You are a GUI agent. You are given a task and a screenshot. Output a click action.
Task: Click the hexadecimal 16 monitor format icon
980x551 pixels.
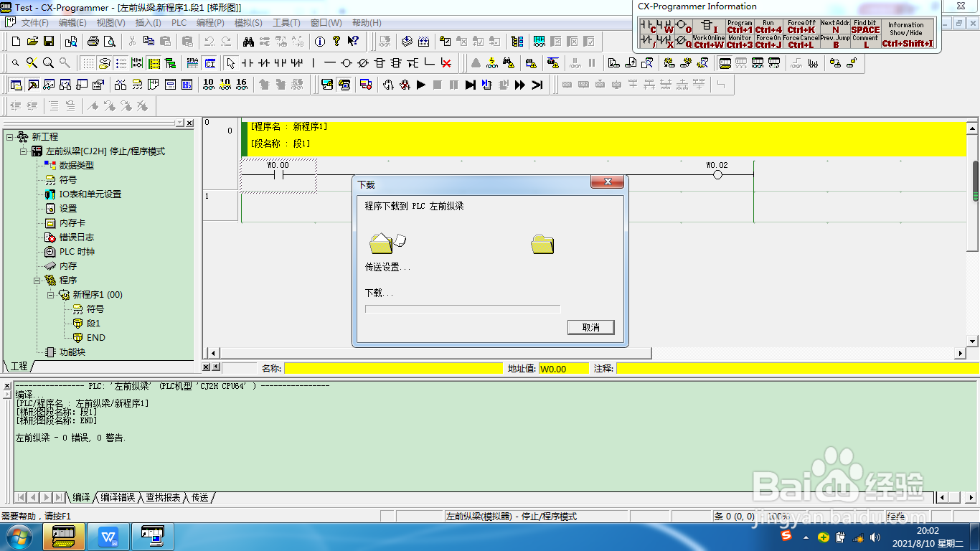point(242,85)
